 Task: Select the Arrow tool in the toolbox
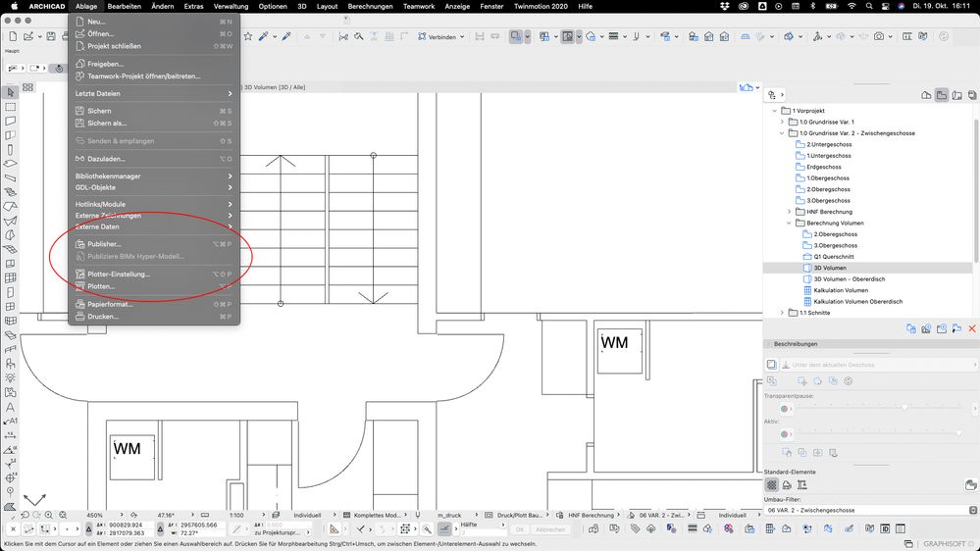tap(10, 92)
